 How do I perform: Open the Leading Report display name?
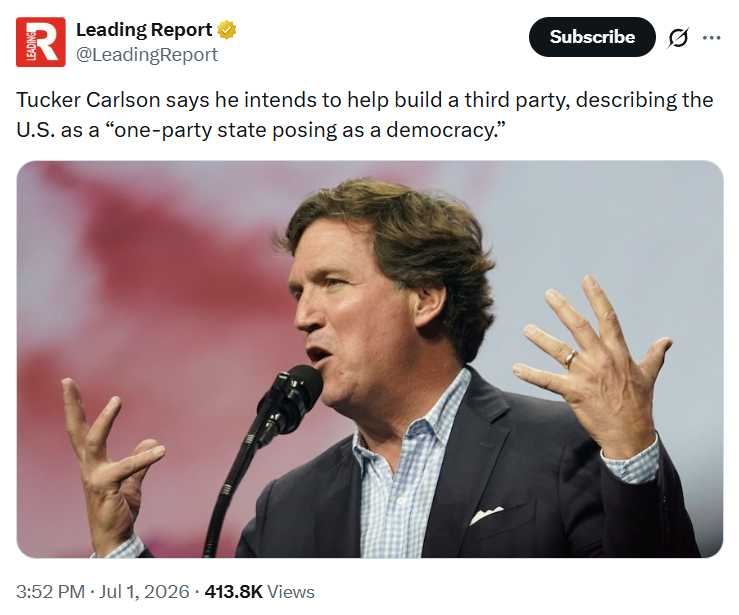click(x=144, y=30)
